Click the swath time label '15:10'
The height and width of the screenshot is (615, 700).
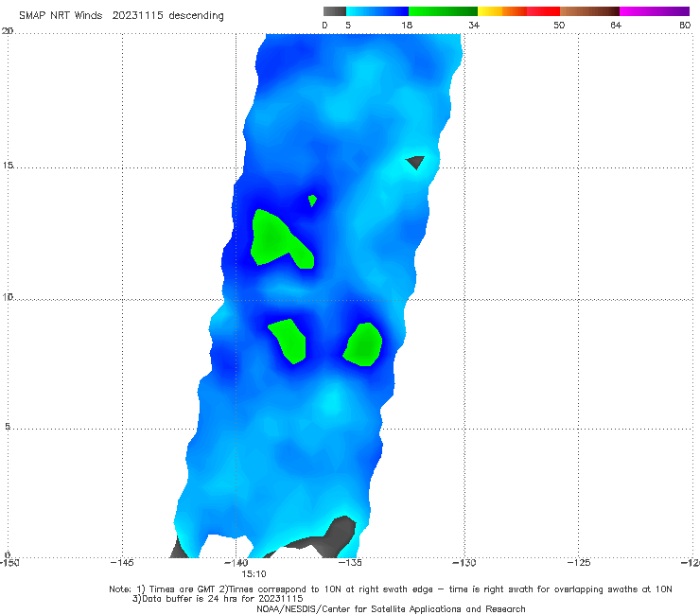[254, 574]
